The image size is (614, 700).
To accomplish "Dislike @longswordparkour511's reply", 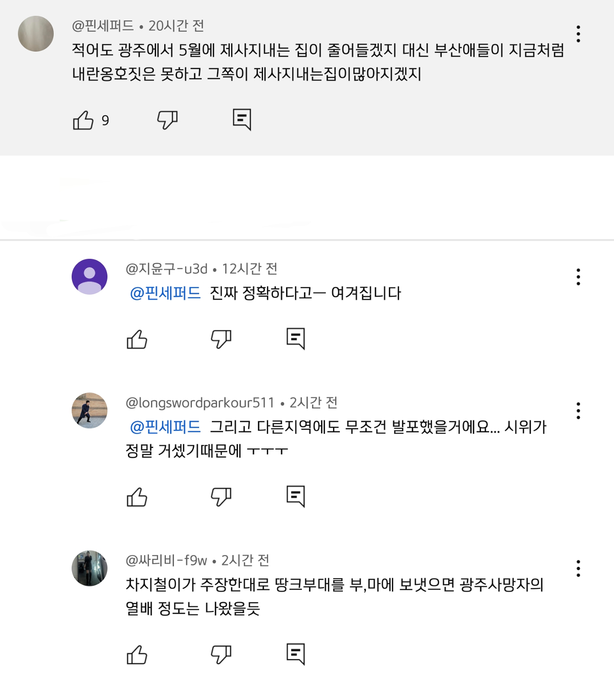I will click(x=221, y=496).
